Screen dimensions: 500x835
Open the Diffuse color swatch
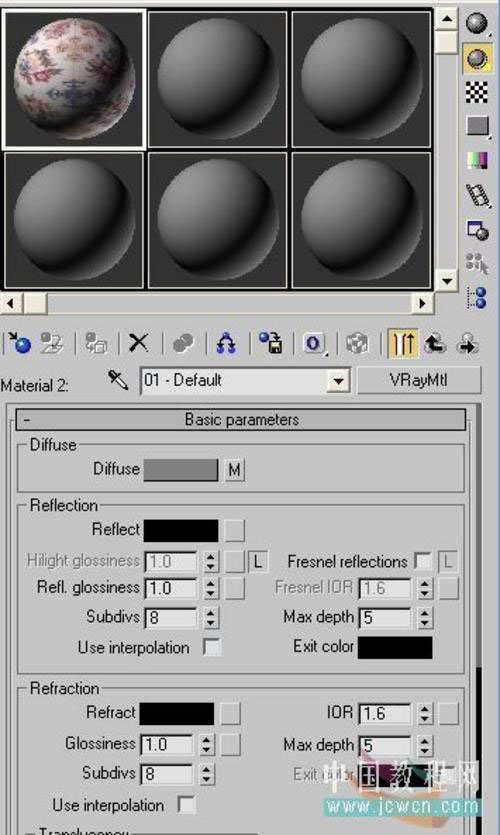181,470
